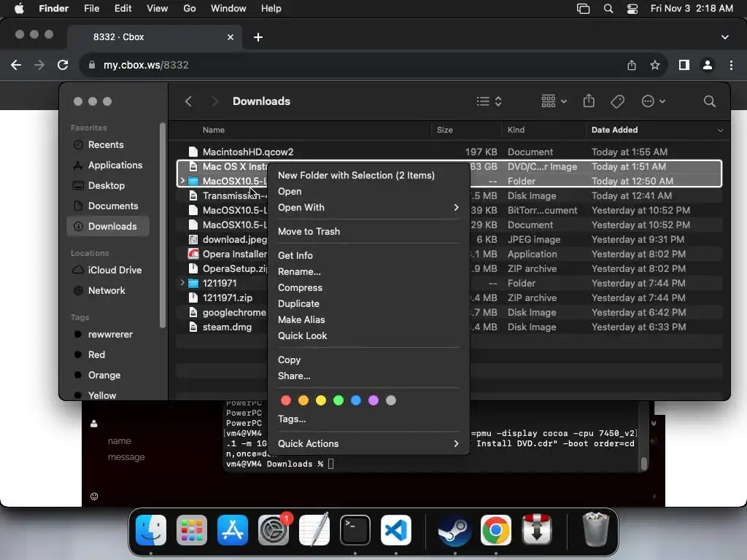Open the group-by dropdown in Finder toolbar

click(554, 101)
